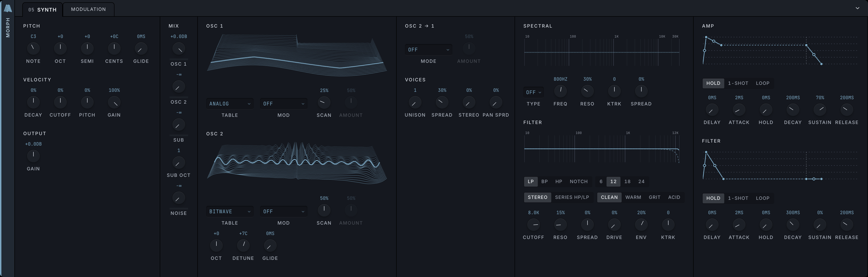Set filter slope to 24
The height and width of the screenshot is (277, 868).
pyautogui.click(x=641, y=181)
